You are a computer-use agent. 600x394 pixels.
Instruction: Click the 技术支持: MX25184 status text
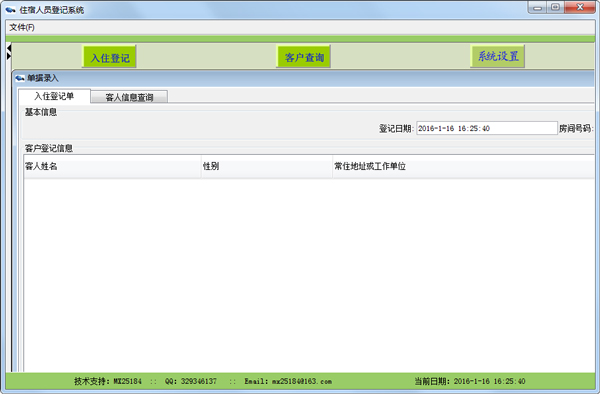(x=108, y=381)
